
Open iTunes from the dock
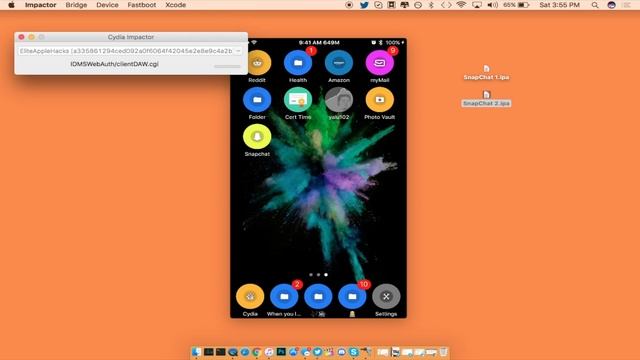coord(269,352)
